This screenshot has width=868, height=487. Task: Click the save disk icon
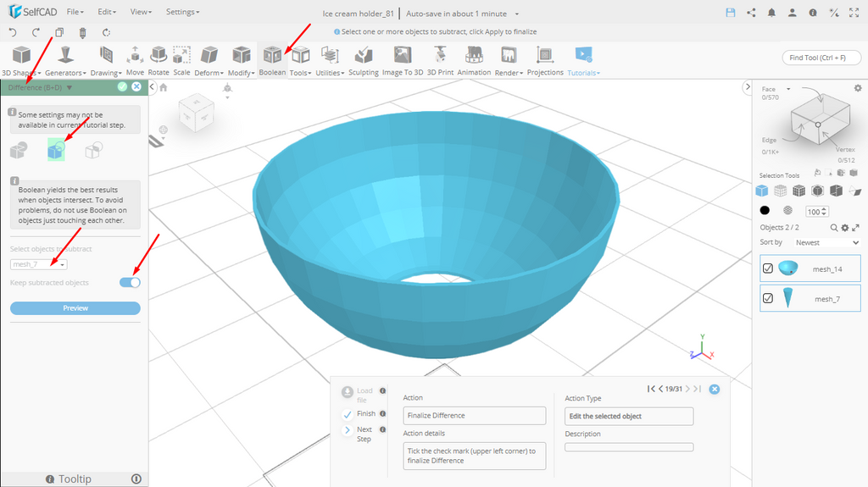pos(731,13)
